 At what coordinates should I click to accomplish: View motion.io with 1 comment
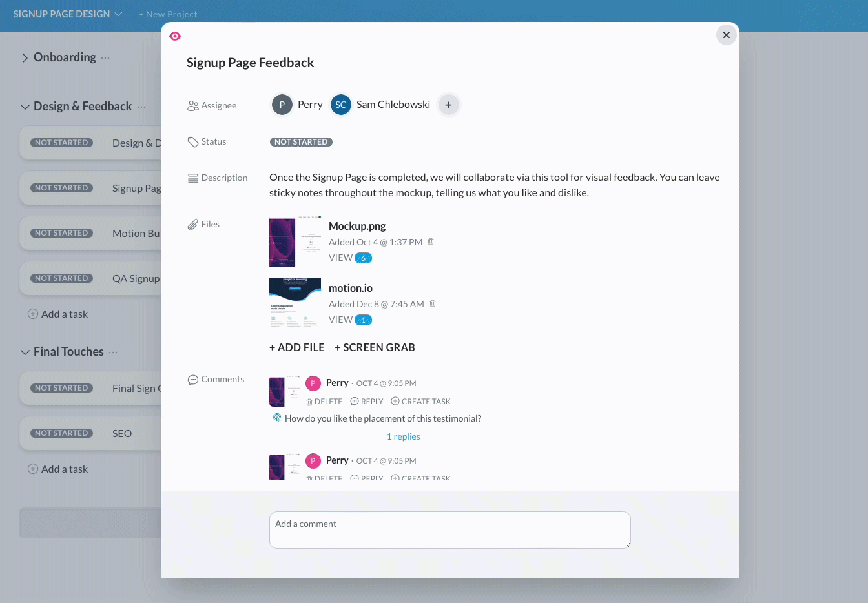(350, 320)
